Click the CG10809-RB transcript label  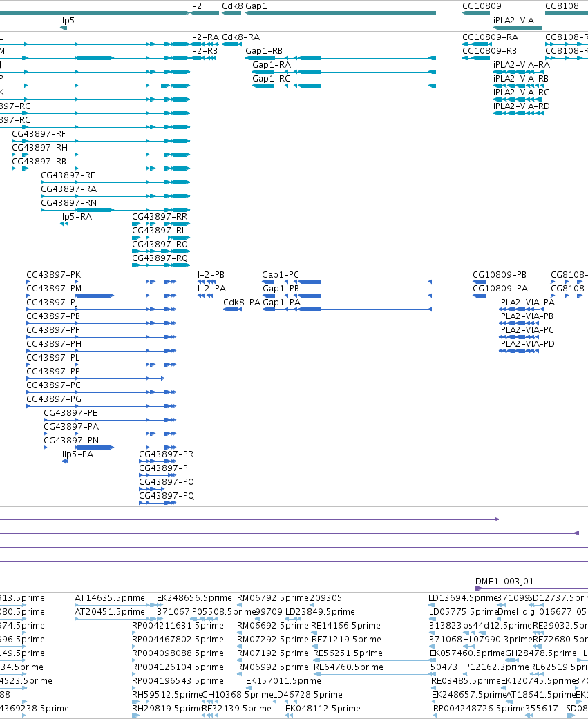(x=489, y=51)
